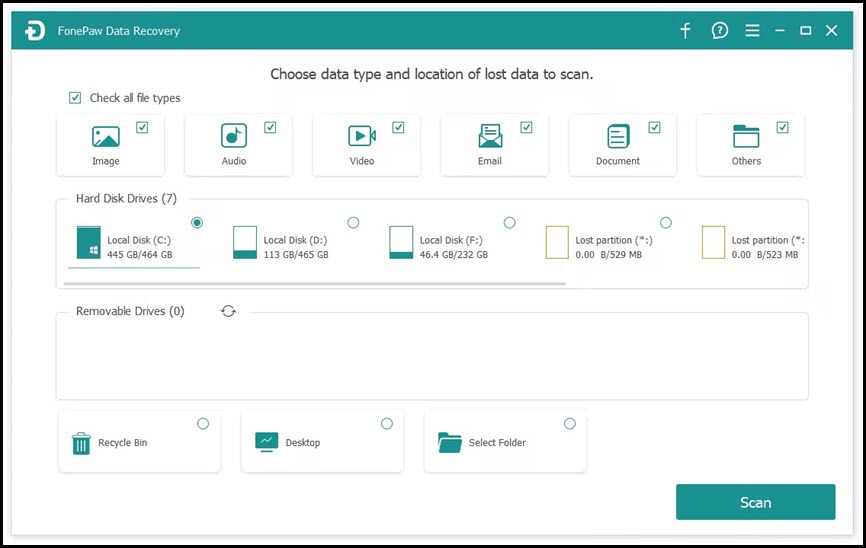The image size is (866, 548).
Task: Toggle the Email checkbox
Action: (526, 128)
